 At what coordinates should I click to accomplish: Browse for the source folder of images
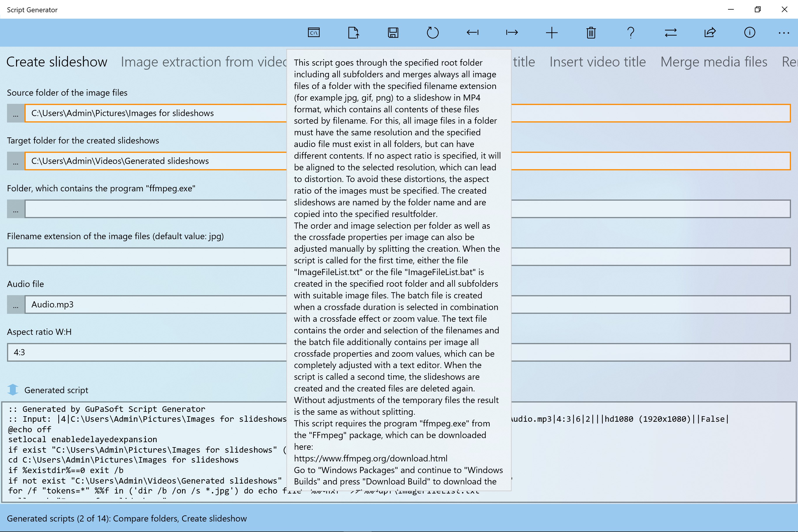click(x=16, y=113)
